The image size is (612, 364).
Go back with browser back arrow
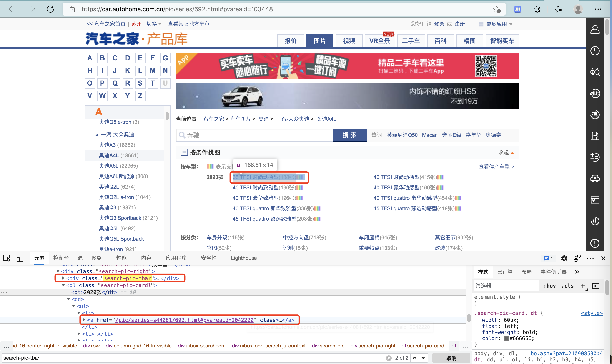point(12,9)
